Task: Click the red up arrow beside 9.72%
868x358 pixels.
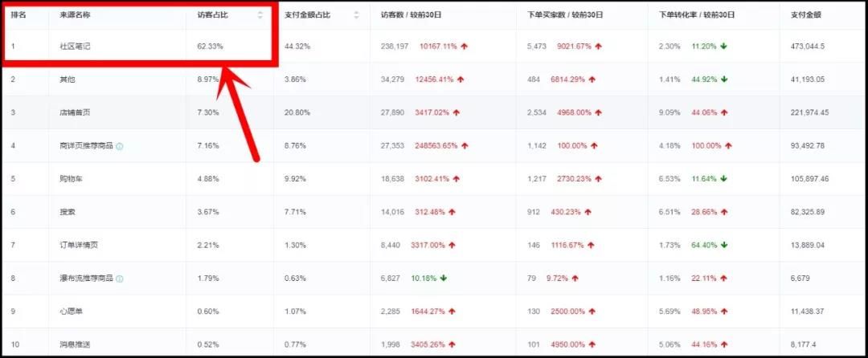Action: [575, 279]
